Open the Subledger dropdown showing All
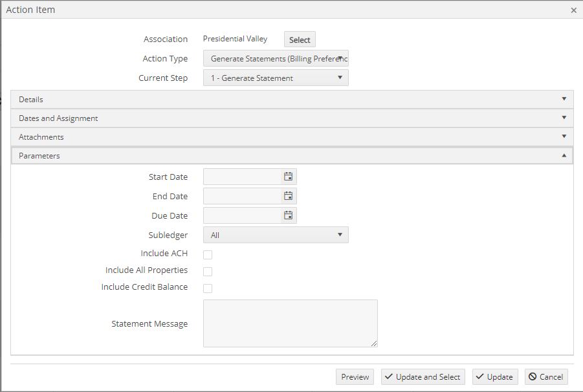Screen dimensions: 583x392 [x=276, y=235]
